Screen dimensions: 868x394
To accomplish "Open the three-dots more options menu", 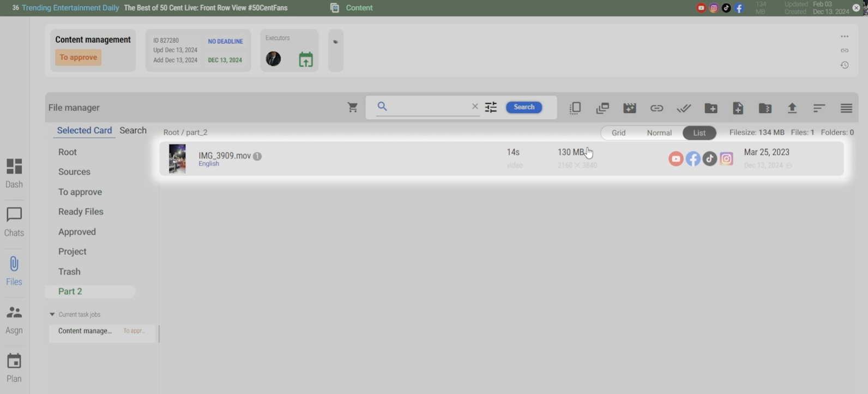I will (x=844, y=37).
